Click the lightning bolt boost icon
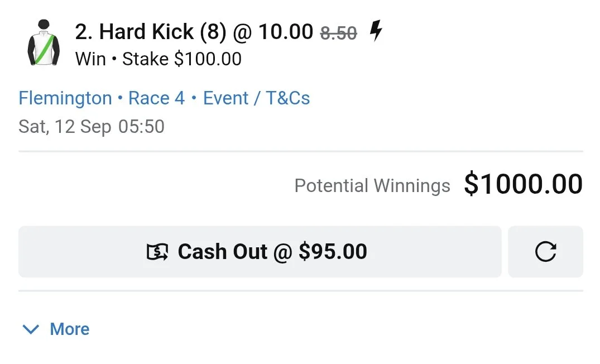The width and height of the screenshot is (600, 364). click(376, 31)
